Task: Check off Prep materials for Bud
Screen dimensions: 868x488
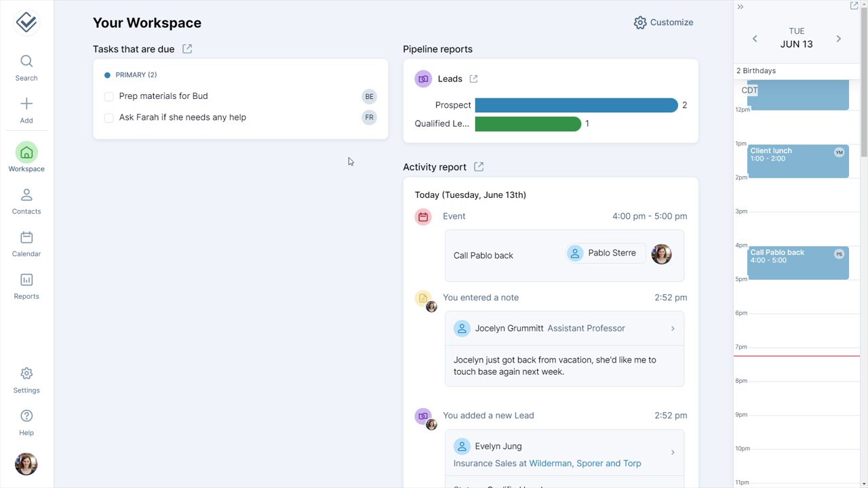Action: (108, 97)
